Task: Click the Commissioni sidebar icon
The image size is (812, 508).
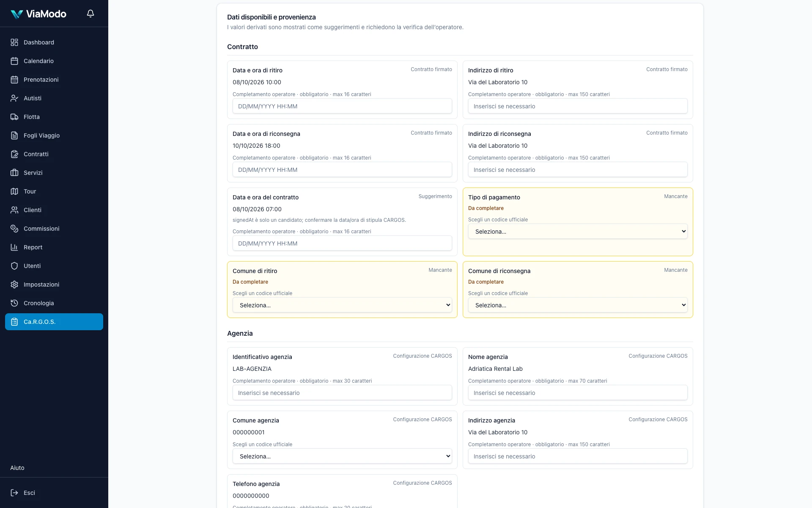Action: 14,229
